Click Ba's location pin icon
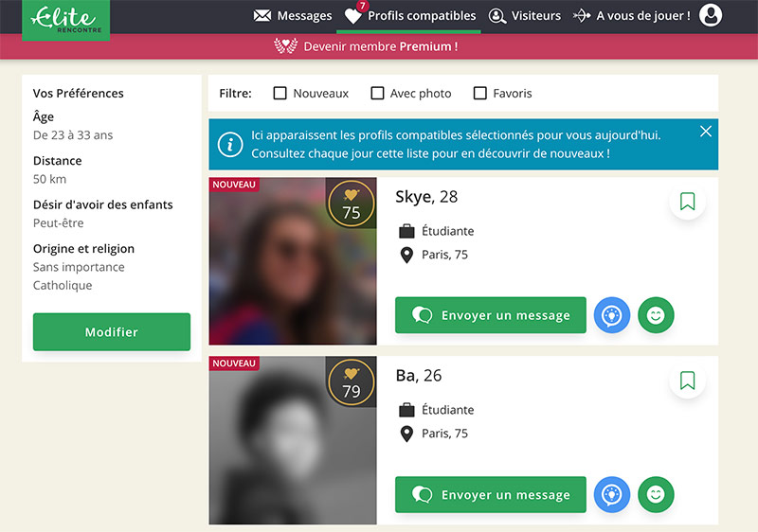This screenshot has height=532, width=758. pos(407,434)
